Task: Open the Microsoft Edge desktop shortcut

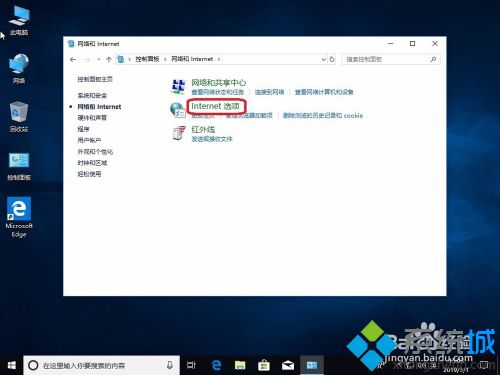Action: pos(19,217)
